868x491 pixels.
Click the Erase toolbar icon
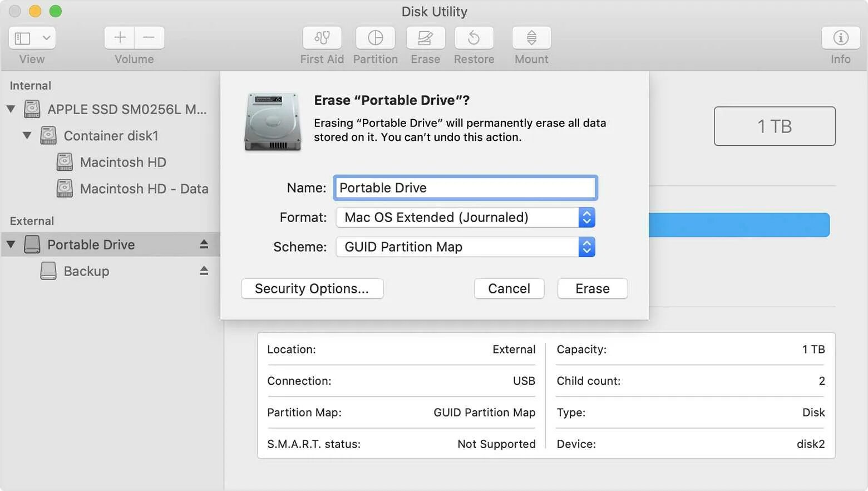coord(425,38)
